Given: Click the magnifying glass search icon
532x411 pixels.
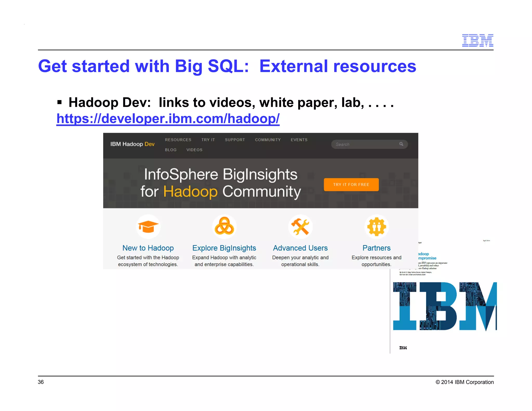Looking at the screenshot, I should pyautogui.click(x=401, y=144).
